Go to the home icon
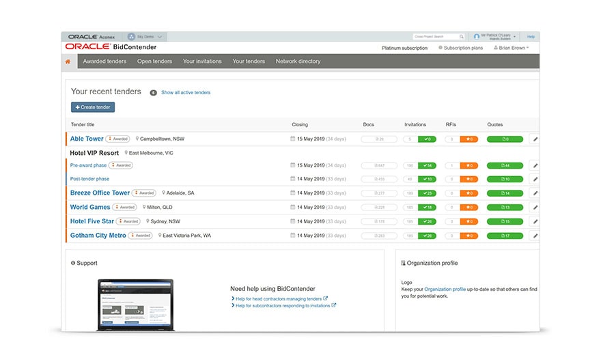The height and width of the screenshot is (364, 601). click(68, 61)
